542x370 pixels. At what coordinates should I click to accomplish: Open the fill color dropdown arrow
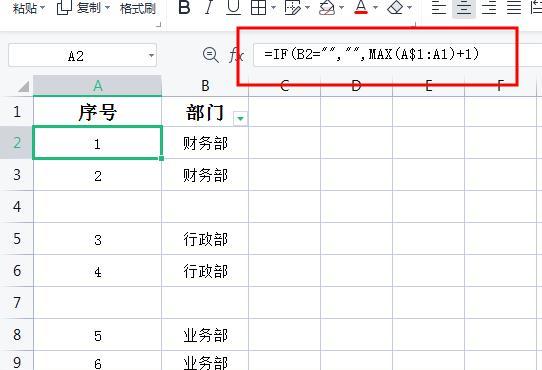point(342,7)
